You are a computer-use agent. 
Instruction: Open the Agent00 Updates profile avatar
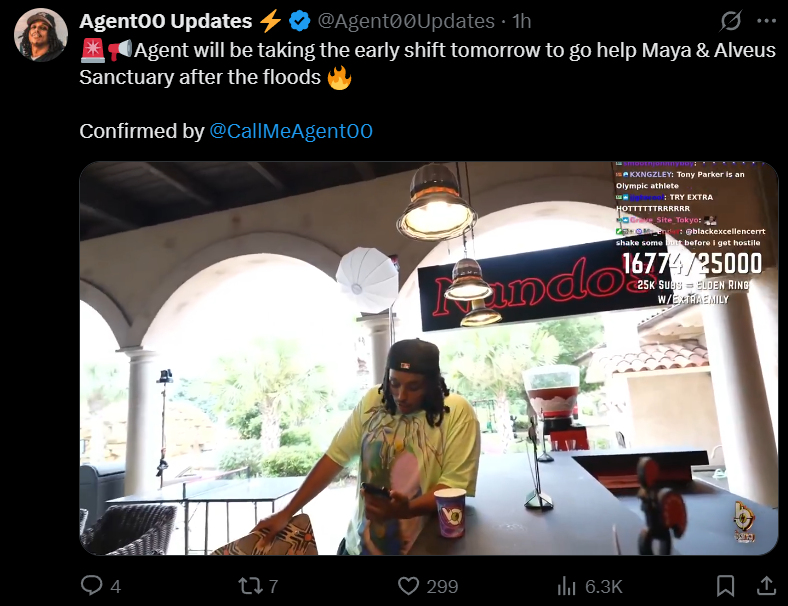tap(41, 35)
